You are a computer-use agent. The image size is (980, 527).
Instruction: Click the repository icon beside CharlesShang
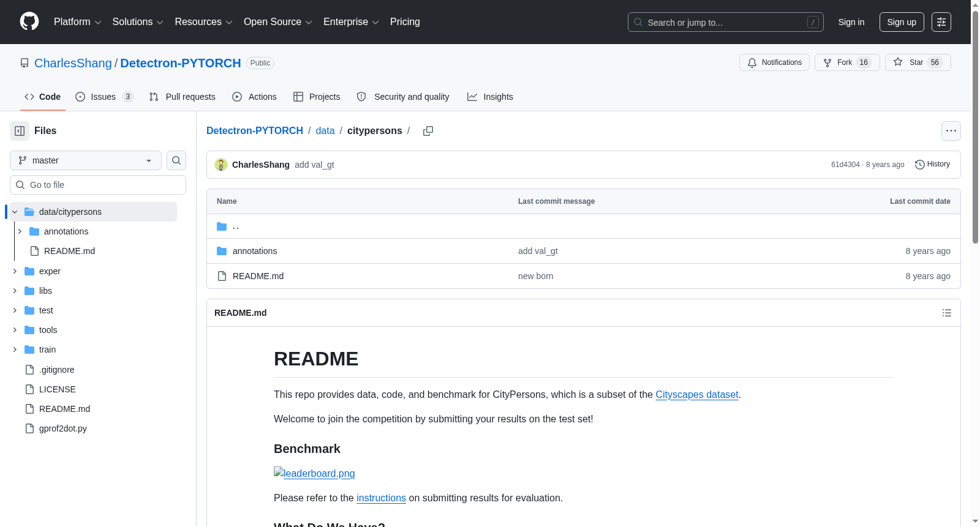pyautogui.click(x=24, y=63)
